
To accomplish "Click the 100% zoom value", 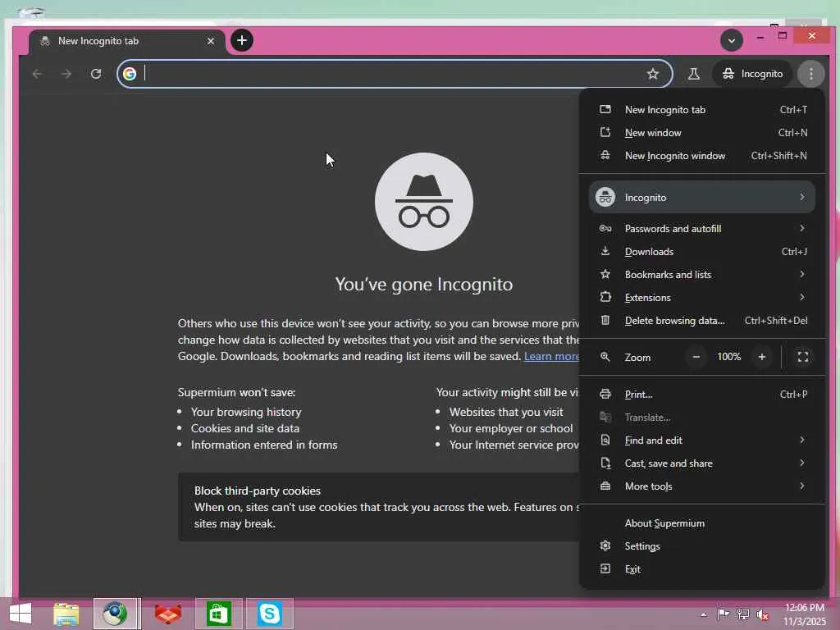I will 729,357.
